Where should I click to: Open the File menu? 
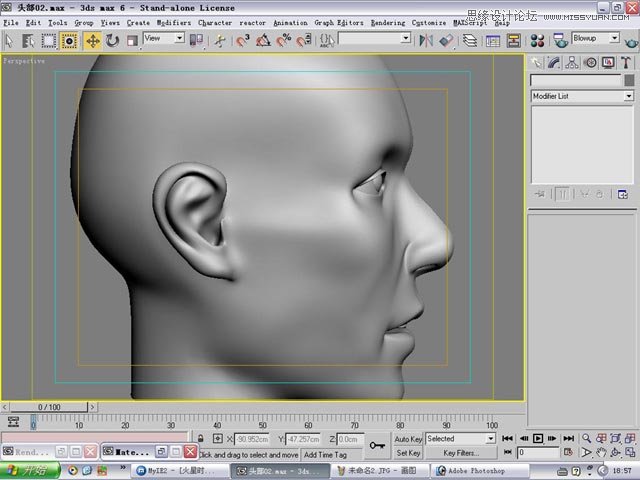[x=11, y=23]
